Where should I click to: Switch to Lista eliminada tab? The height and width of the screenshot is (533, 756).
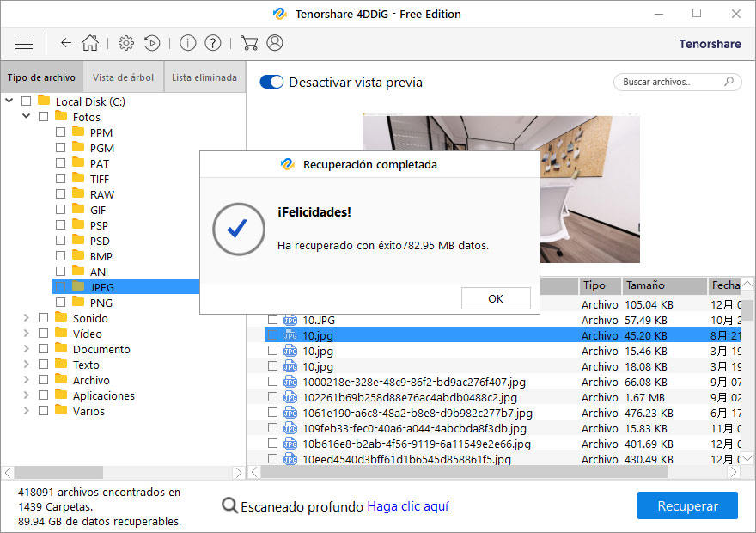coord(204,77)
